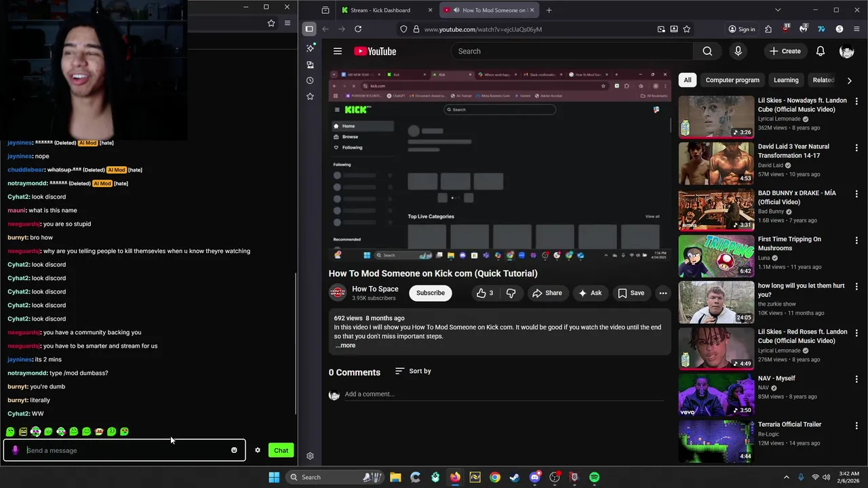Like the video with thumbs up
The image size is (868, 488).
[x=485, y=293]
